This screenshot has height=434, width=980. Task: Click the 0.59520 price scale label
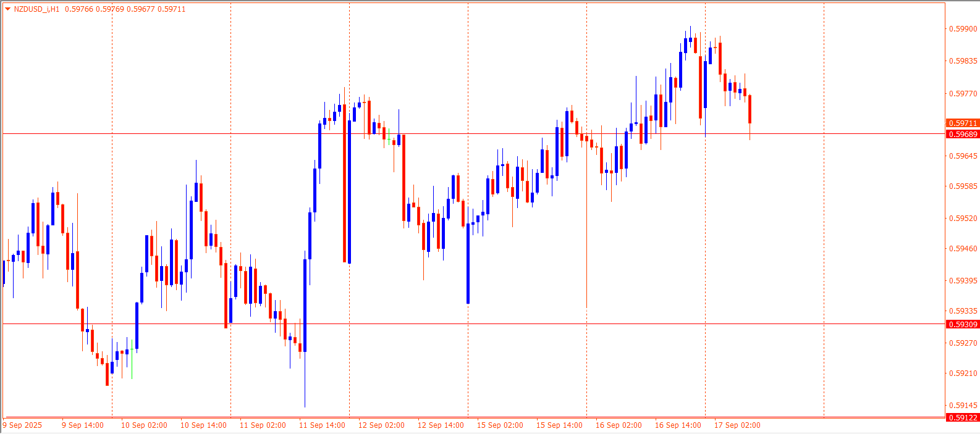click(x=963, y=219)
